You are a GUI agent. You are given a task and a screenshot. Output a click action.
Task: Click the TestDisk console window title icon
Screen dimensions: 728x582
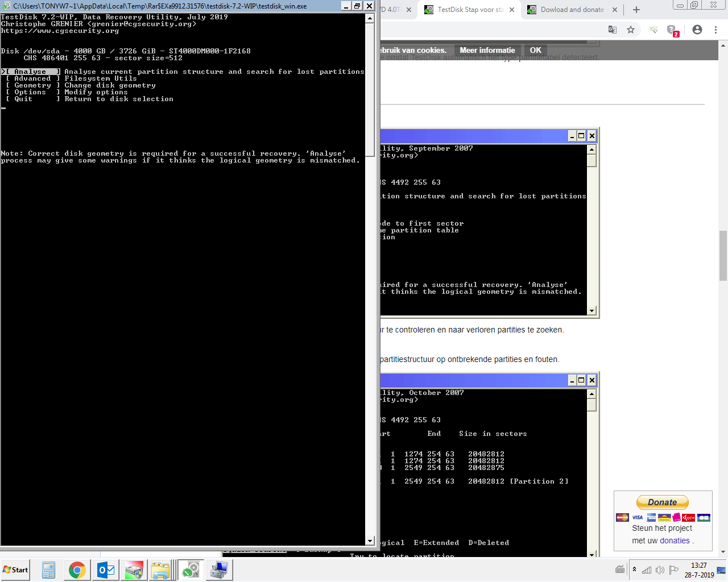[6, 6]
